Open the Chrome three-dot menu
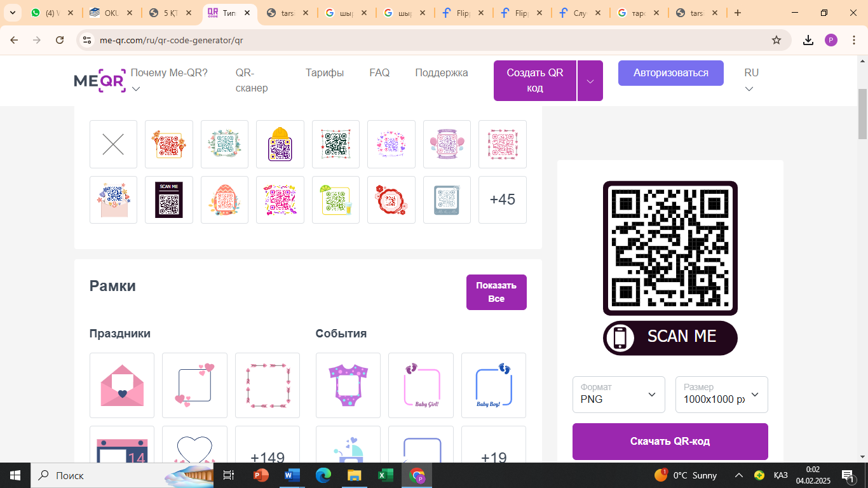The width and height of the screenshot is (868, 488). click(x=853, y=40)
